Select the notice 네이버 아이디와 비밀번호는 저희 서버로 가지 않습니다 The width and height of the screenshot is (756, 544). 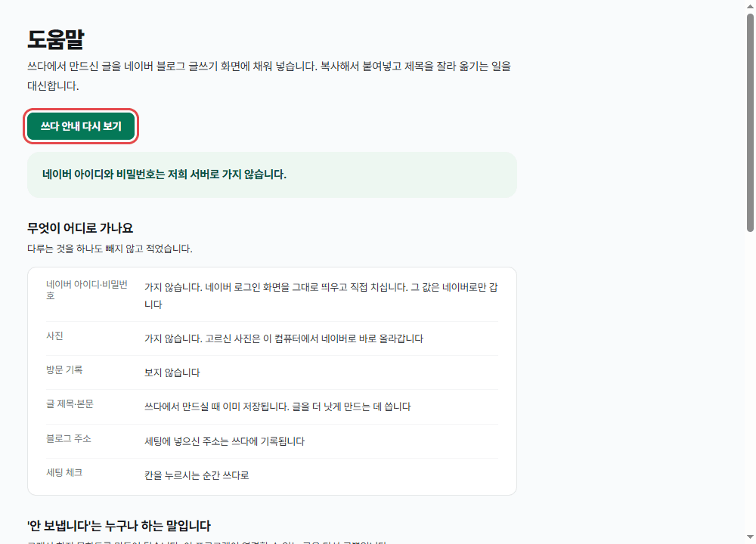coord(164,175)
